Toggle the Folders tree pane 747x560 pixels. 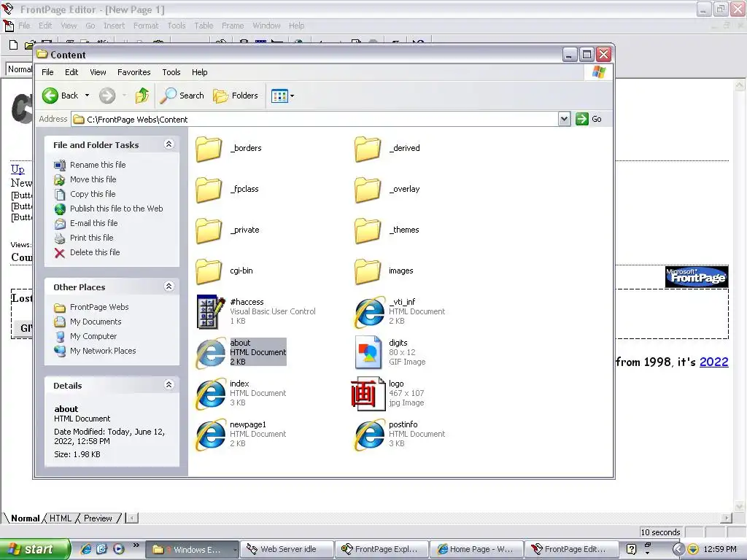tap(236, 96)
